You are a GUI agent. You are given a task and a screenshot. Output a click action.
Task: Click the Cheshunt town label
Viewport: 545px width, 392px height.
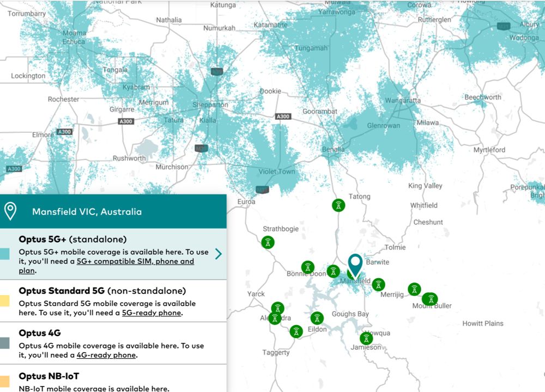coord(428,222)
